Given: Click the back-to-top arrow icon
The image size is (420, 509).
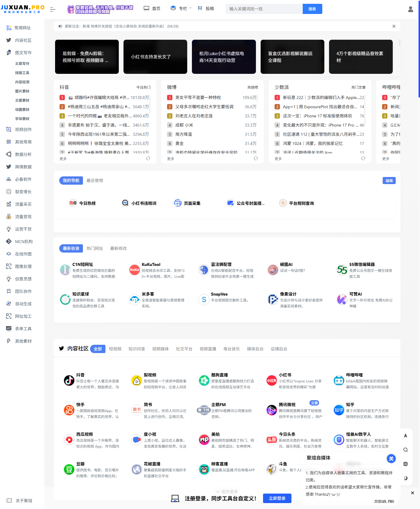Looking at the screenshot, I should click(x=405, y=435).
